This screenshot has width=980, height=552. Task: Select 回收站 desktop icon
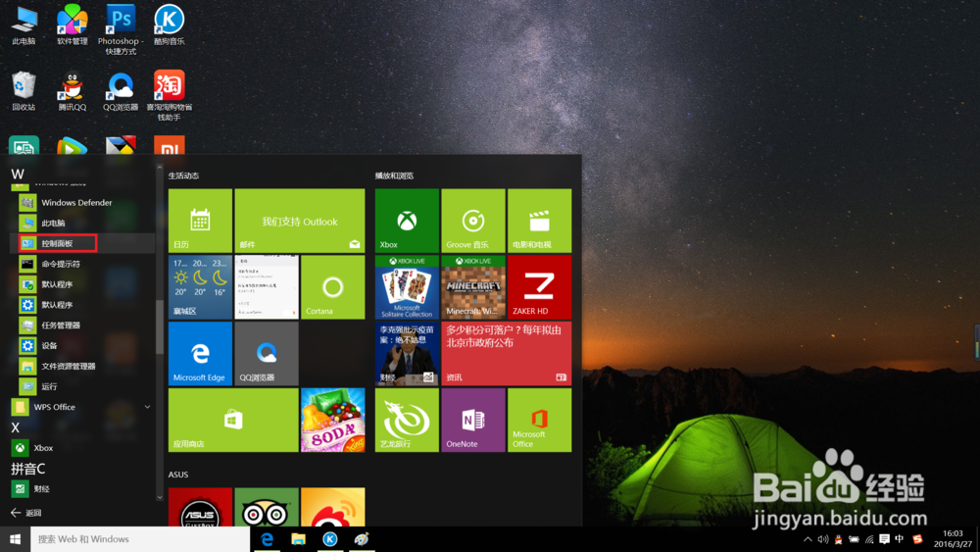click(x=24, y=91)
